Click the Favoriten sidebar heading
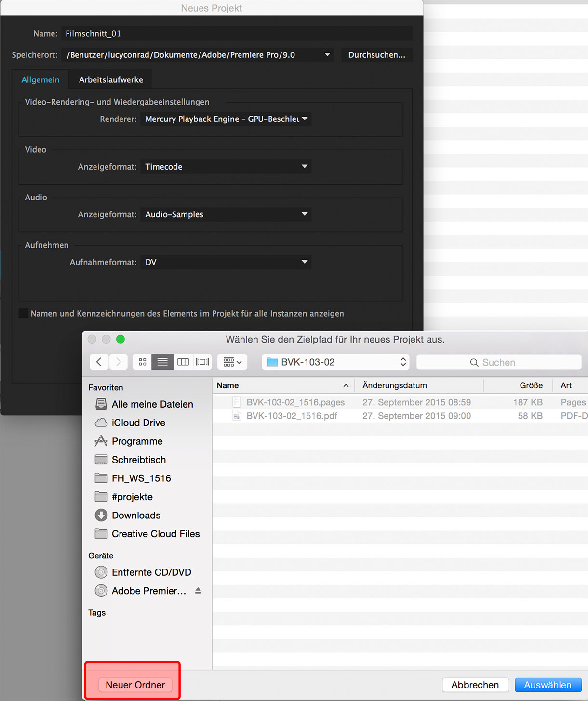This screenshot has height=701, width=588. (106, 387)
